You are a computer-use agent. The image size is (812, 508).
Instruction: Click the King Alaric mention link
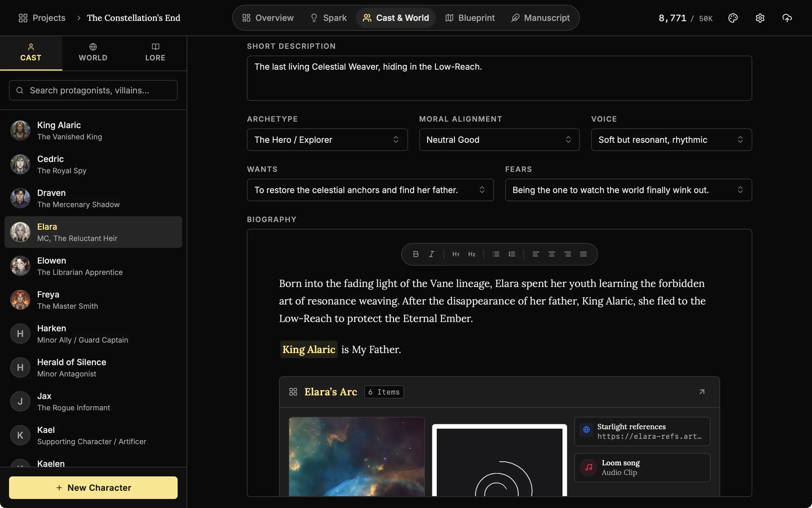(x=309, y=349)
